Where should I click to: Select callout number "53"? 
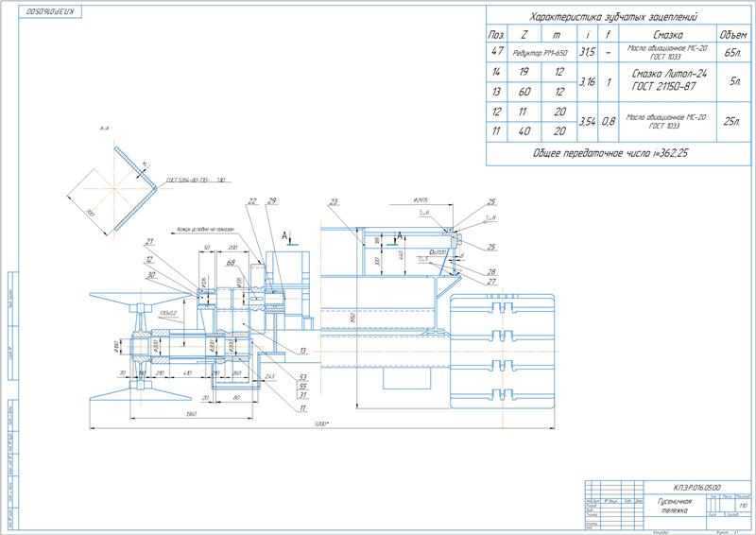pos(302,377)
